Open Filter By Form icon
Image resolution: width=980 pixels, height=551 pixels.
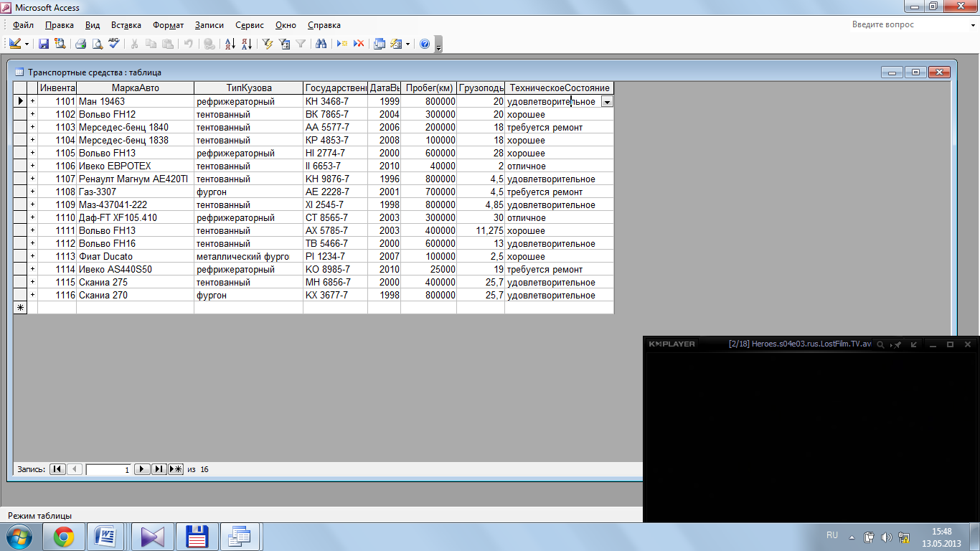click(284, 44)
